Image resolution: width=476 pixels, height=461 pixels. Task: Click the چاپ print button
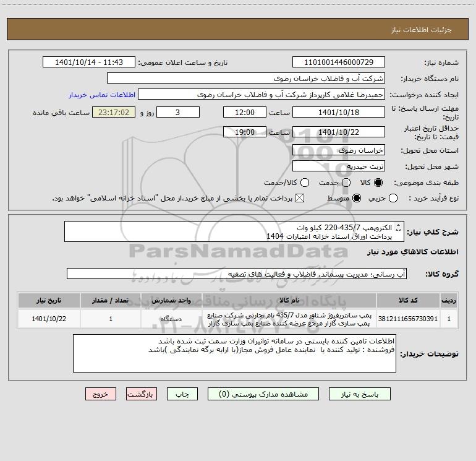pos(182,394)
